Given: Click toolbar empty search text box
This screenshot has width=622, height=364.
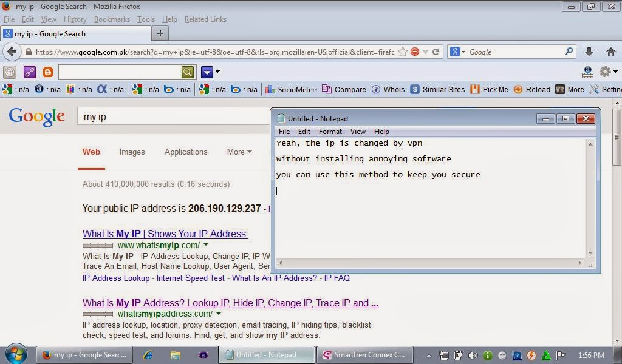Looking at the screenshot, I should (x=120, y=72).
